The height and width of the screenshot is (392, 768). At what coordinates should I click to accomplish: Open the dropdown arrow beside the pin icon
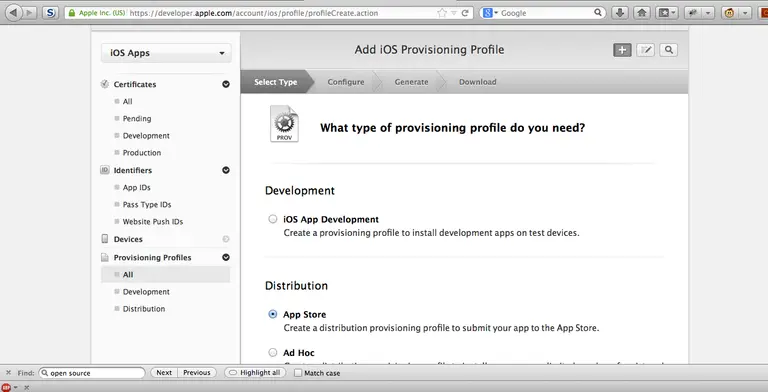point(708,13)
